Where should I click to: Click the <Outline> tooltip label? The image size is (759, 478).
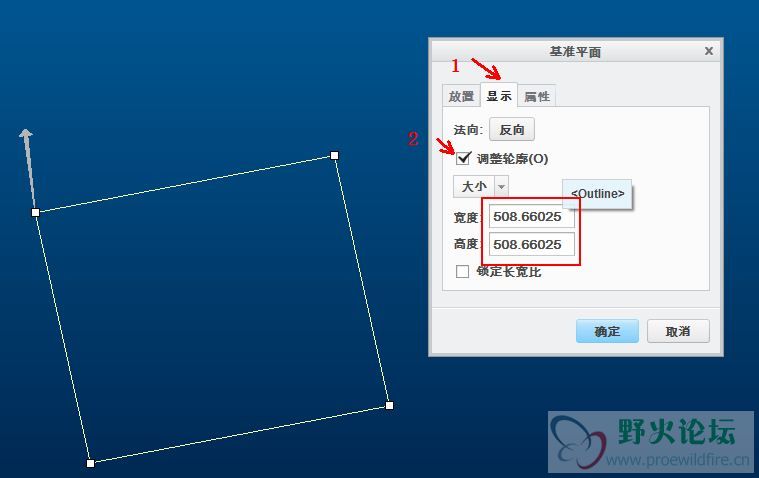pos(597,194)
